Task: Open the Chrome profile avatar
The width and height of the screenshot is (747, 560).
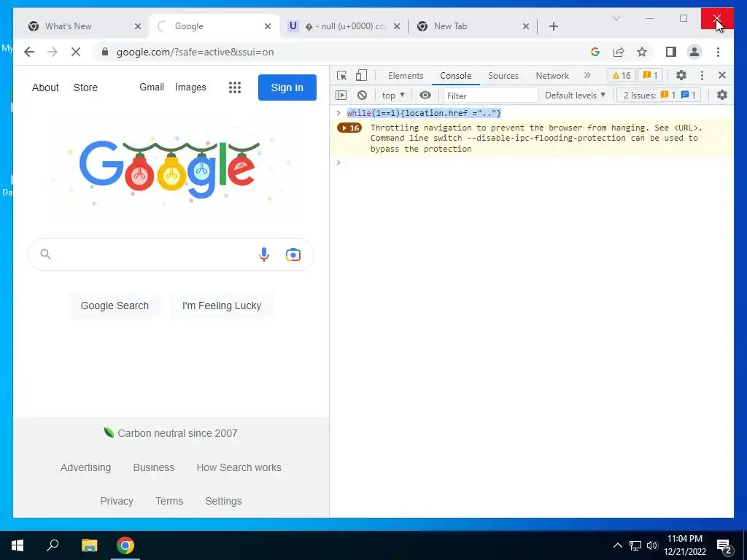Action: pos(694,52)
